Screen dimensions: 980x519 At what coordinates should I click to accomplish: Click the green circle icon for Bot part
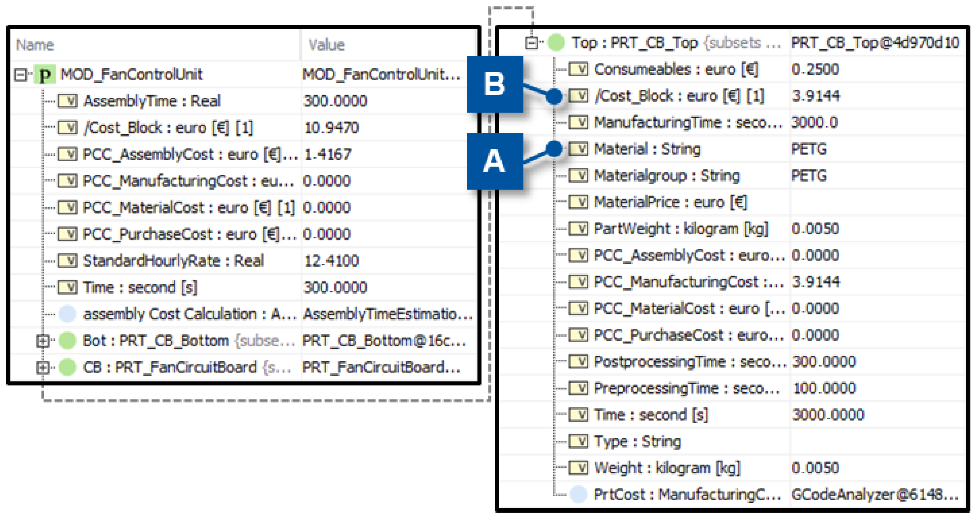tap(68, 341)
